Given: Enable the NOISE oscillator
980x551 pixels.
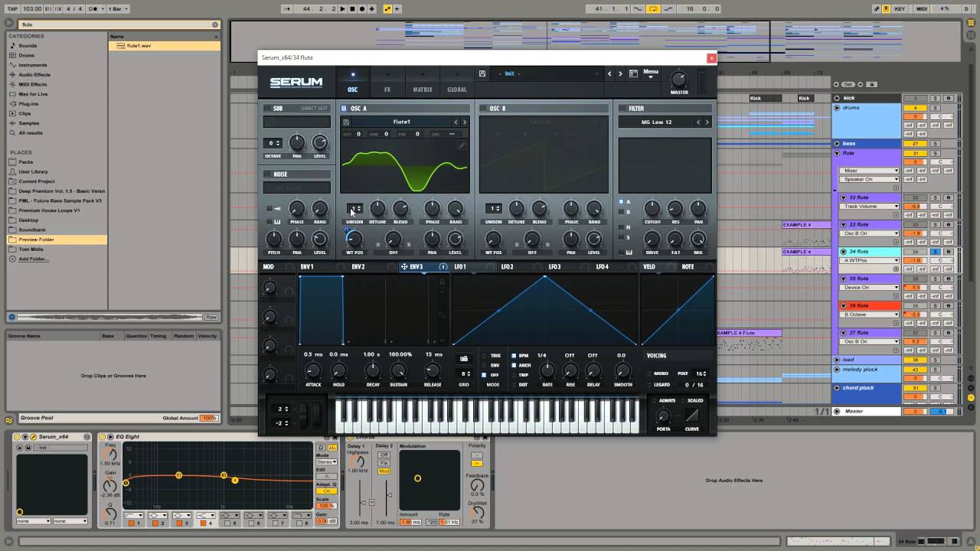Looking at the screenshot, I should point(267,174).
